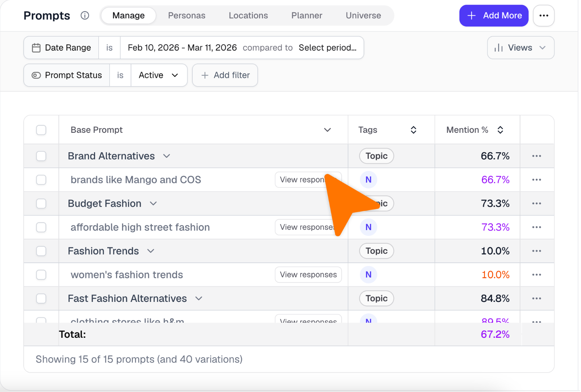Click the Date Range calendar icon
581x392 pixels.
(36, 48)
